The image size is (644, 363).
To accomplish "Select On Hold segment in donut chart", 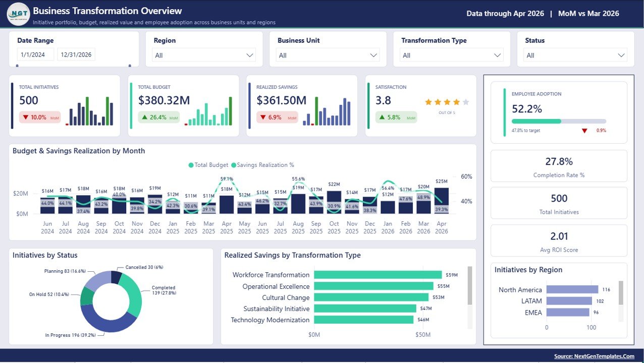I will [86, 296].
